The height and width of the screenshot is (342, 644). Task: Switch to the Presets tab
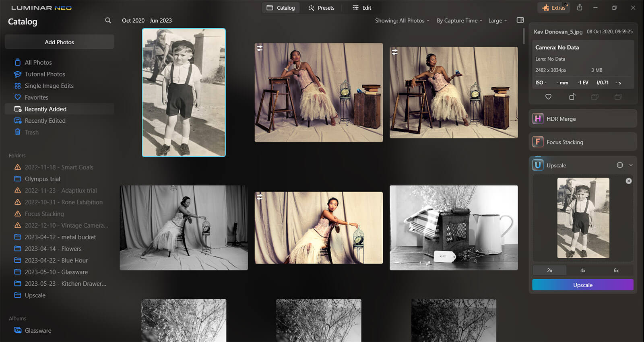coord(321,8)
